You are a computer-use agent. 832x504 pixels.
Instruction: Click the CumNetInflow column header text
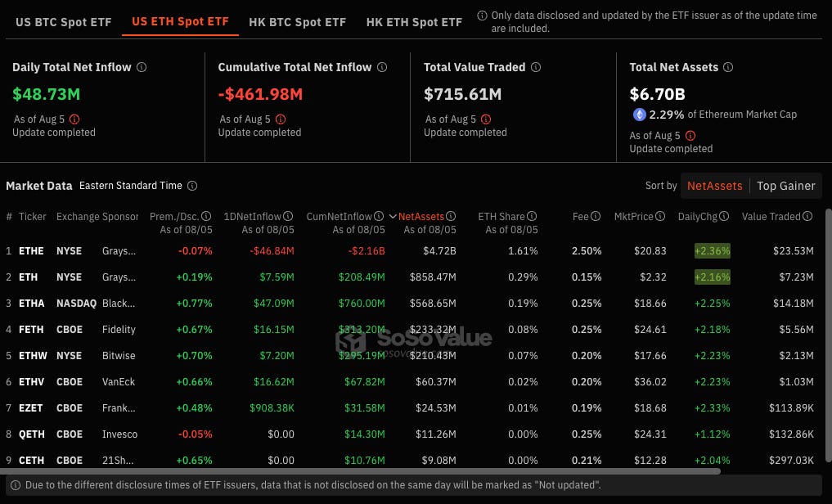pyautogui.click(x=339, y=217)
